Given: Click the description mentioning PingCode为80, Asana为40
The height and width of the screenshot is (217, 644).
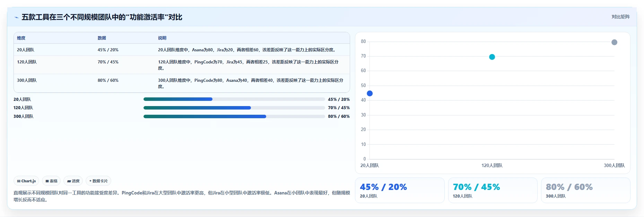Looking at the screenshot, I should tap(251, 84).
